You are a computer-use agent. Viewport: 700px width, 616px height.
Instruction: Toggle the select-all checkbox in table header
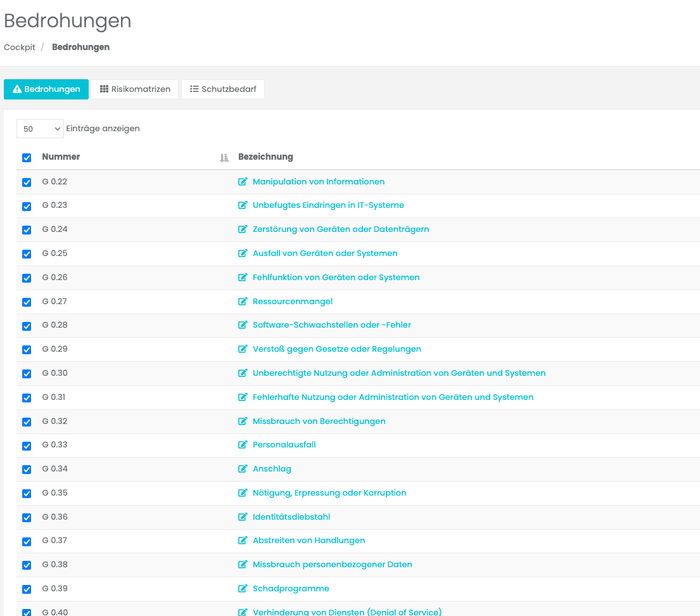pyautogui.click(x=27, y=158)
